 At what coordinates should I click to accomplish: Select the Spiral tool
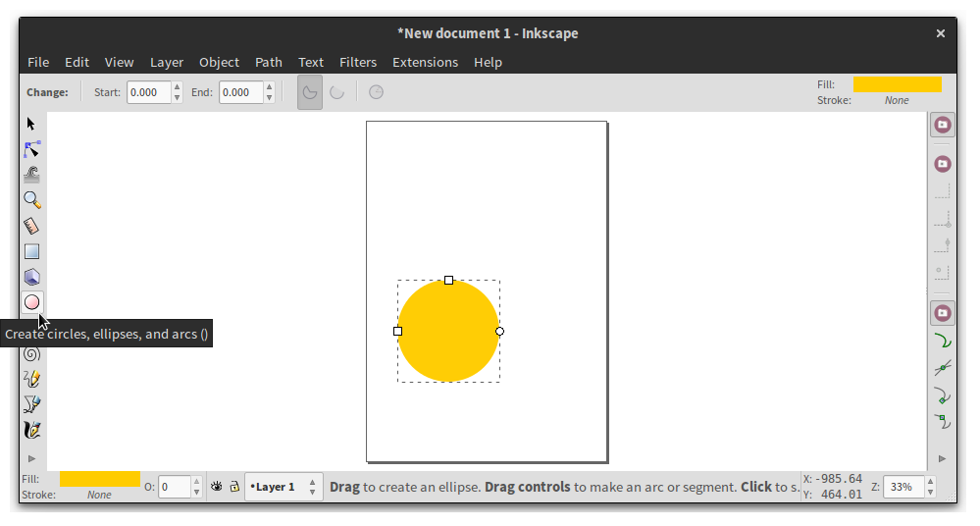click(31, 354)
